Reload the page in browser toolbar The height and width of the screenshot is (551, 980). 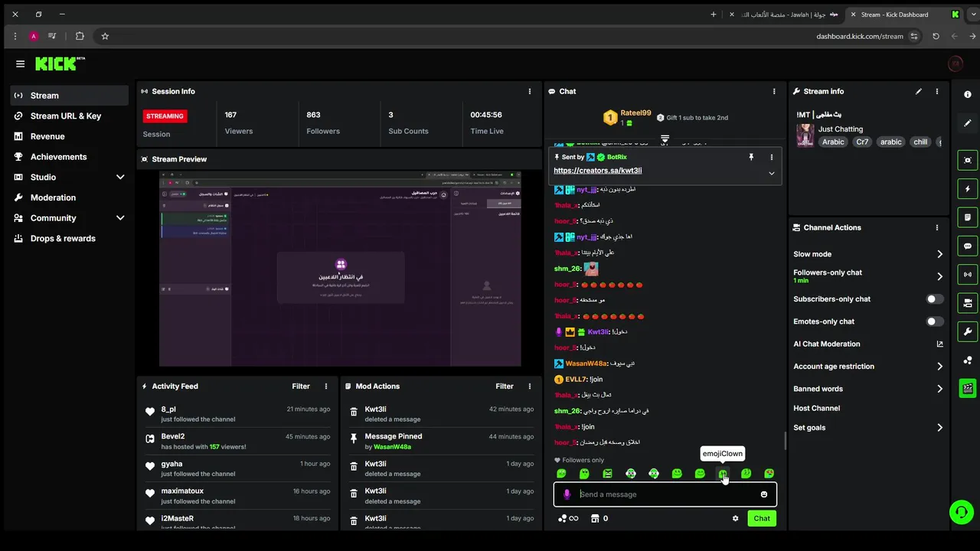click(x=936, y=36)
